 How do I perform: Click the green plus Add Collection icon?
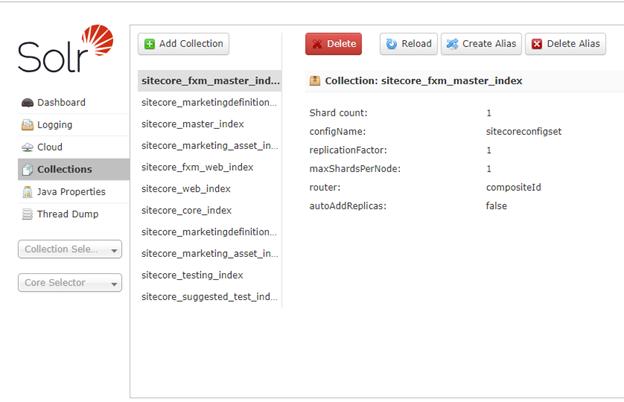tap(150, 44)
